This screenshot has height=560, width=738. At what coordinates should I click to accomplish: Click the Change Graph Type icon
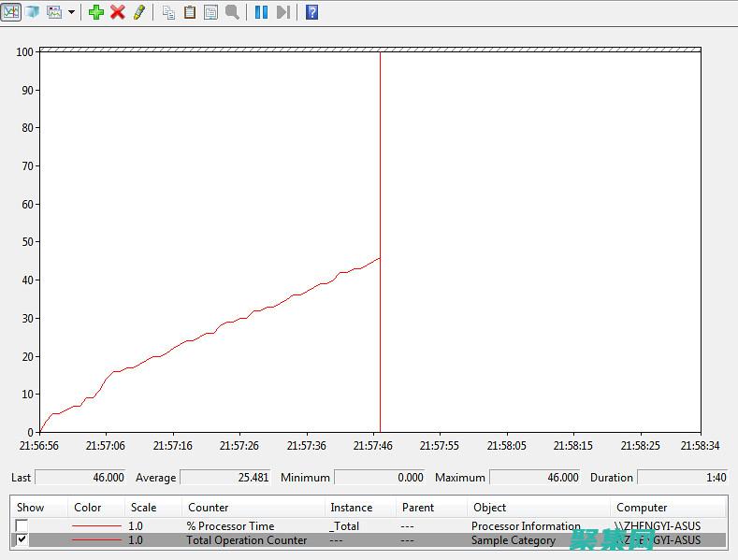point(54,12)
